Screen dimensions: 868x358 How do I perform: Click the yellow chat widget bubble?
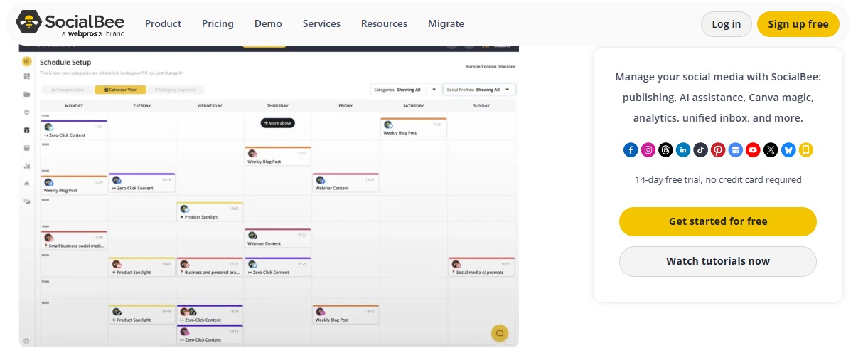pos(500,333)
